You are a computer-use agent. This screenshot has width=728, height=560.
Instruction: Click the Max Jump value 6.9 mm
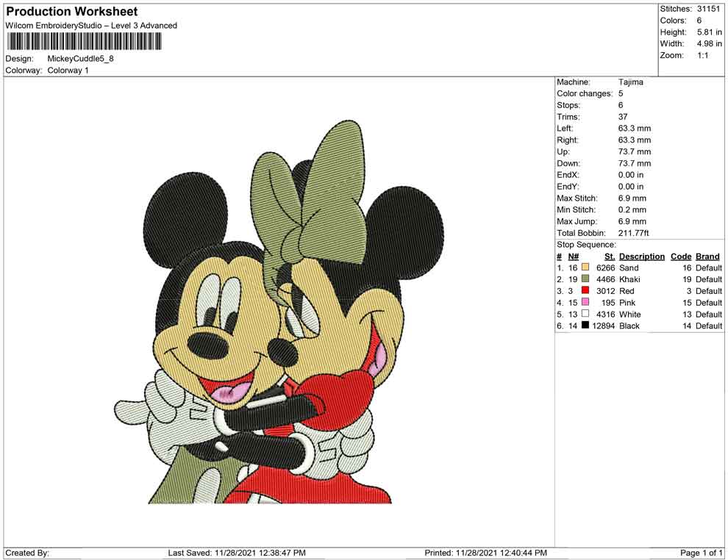(x=632, y=221)
